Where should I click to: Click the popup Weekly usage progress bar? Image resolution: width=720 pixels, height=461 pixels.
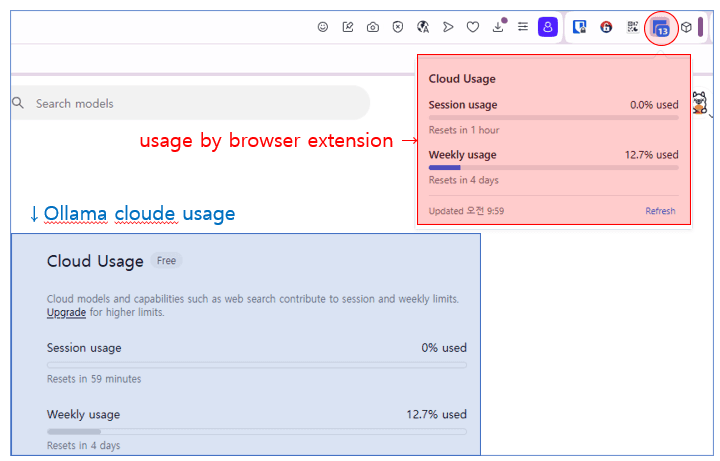pos(553,168)
